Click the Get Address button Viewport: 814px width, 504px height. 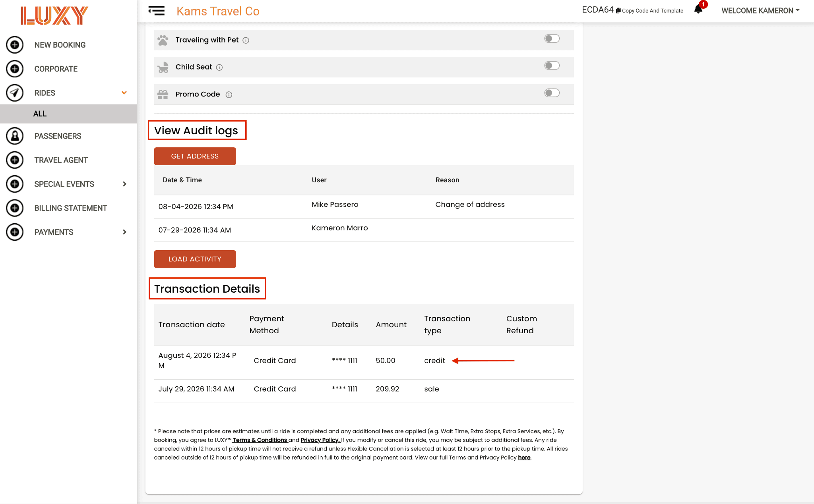(x=195, y=156)
